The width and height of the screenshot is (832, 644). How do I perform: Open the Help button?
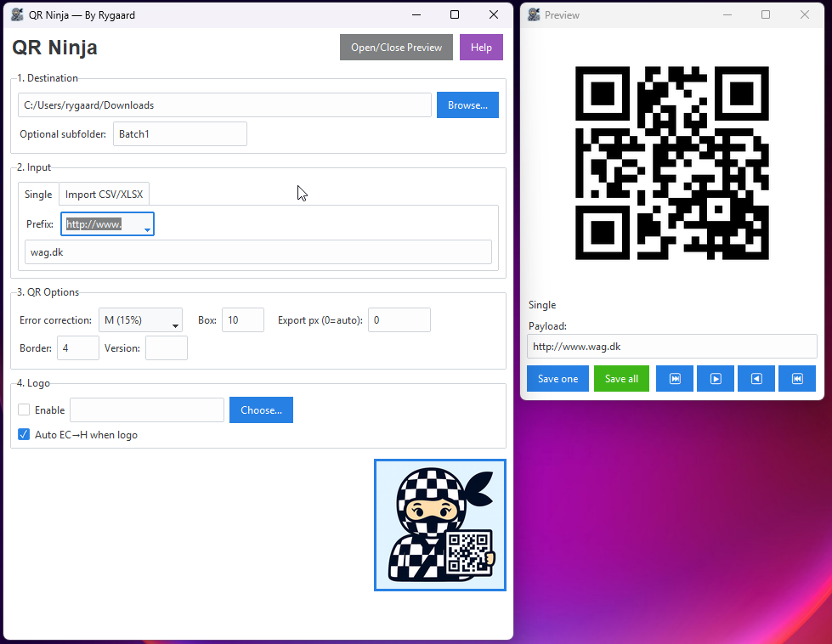481,48
